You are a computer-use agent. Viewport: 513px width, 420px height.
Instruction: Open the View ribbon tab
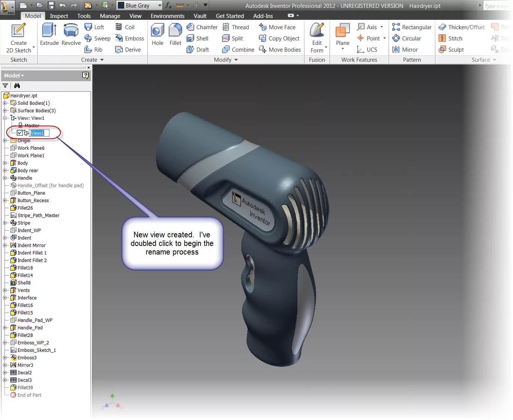135,16
